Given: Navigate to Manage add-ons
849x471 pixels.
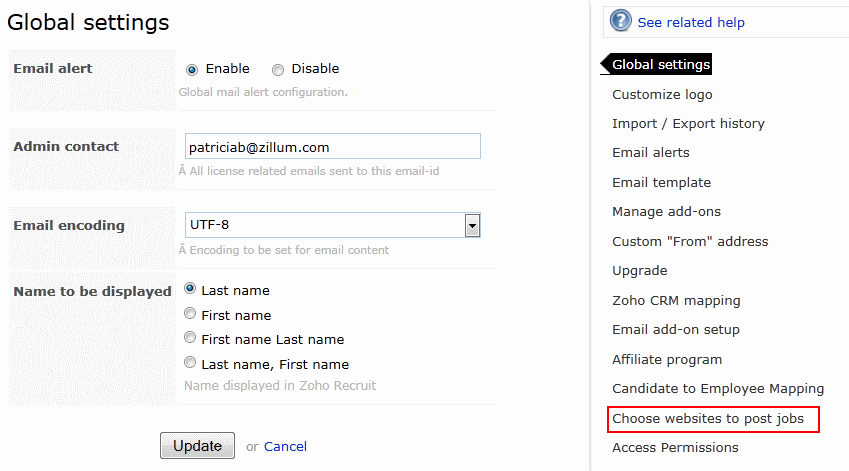Looking at the screenshot, I should click(x=666, y=212).
